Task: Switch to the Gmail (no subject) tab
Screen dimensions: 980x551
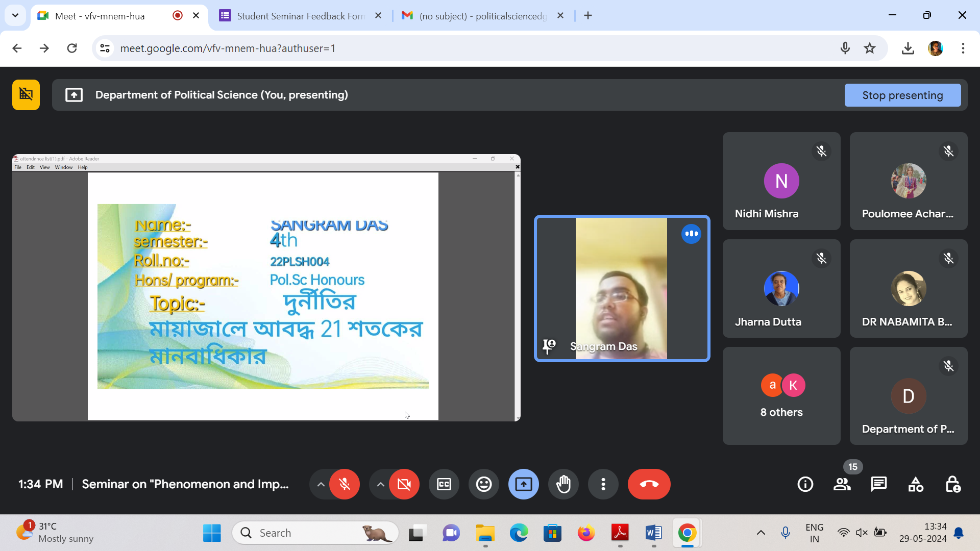Action: pyautogui.click(x=482, y=16)
